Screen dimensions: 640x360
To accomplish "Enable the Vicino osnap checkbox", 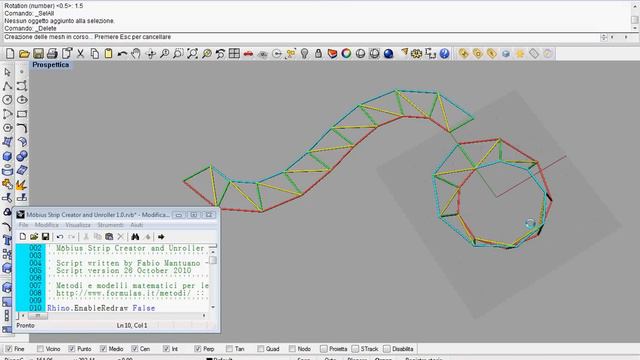I will click(x=40, y=349).
